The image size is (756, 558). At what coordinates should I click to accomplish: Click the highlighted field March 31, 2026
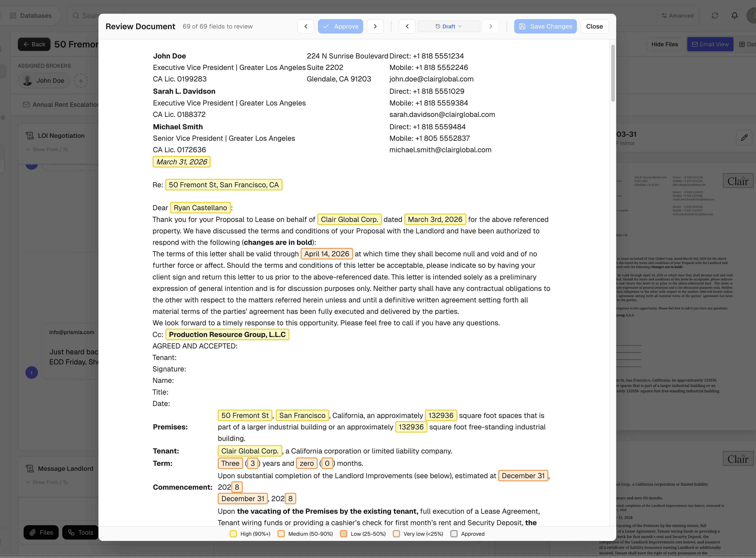click(182, 162)
